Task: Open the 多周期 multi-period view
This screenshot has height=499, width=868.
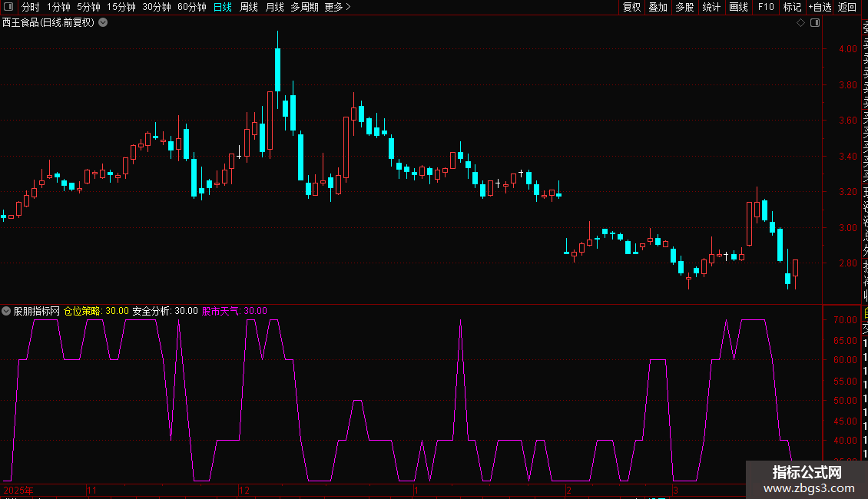Action: click(x=304, y=7)
